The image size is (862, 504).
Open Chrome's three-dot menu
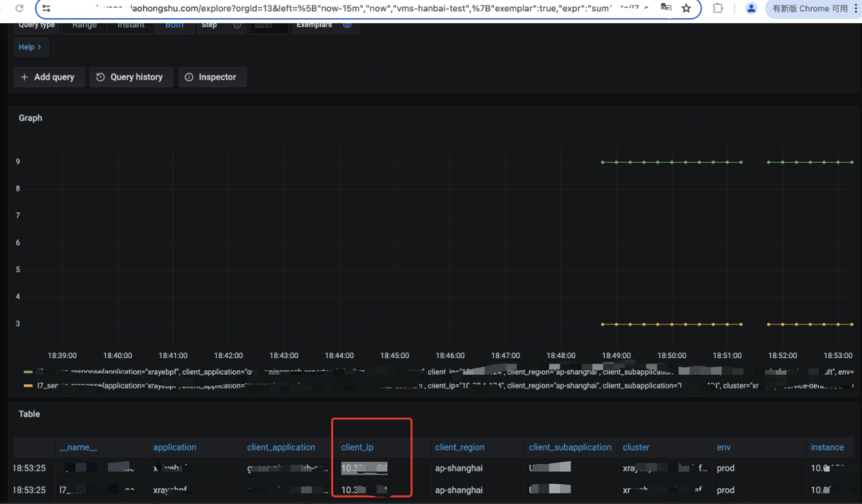[856, 8]
